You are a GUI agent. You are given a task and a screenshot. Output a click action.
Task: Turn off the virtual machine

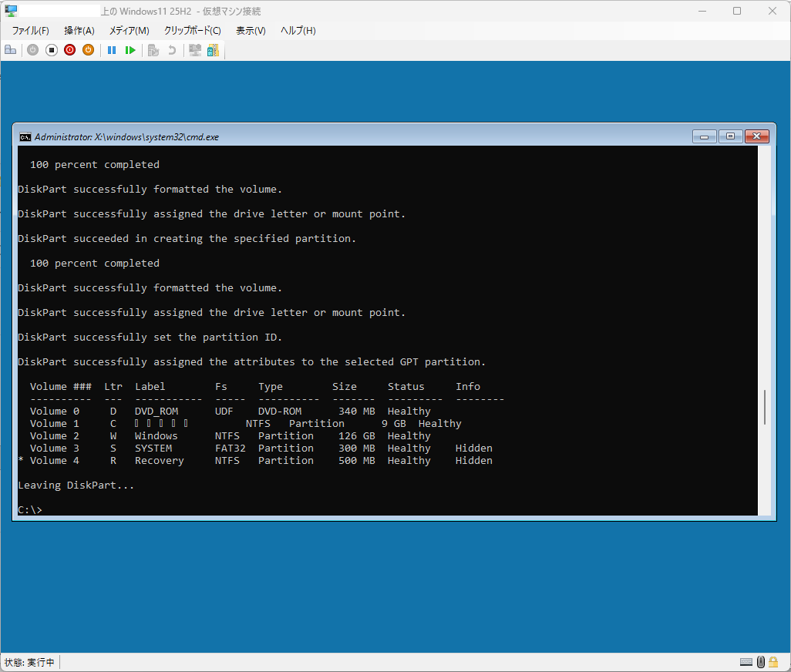pos(52,50)
